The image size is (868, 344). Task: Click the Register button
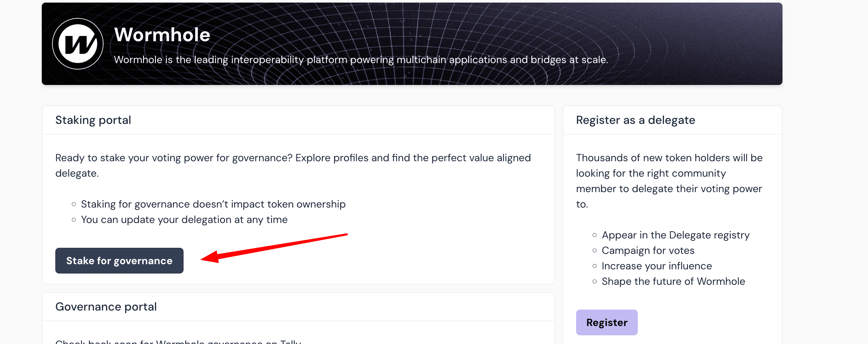[607, 322]
